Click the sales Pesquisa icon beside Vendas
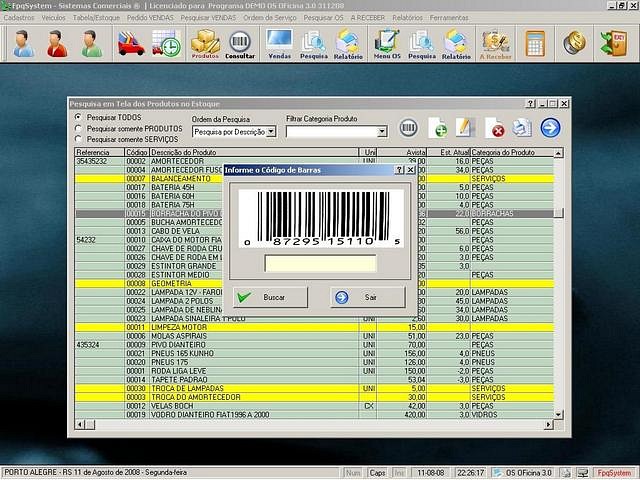The height and width of the screenshot is (480, 640). pos(314,44)
